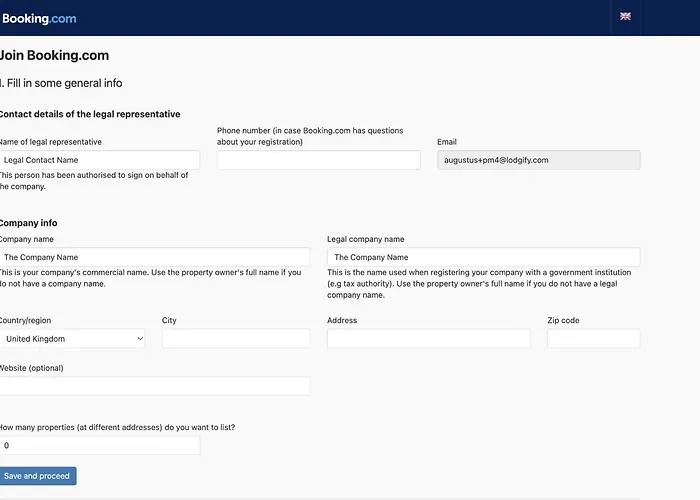Screen dimensions: 700x500
Task: Click 'This person has been authorised' helper text
Action: (93, 181)
